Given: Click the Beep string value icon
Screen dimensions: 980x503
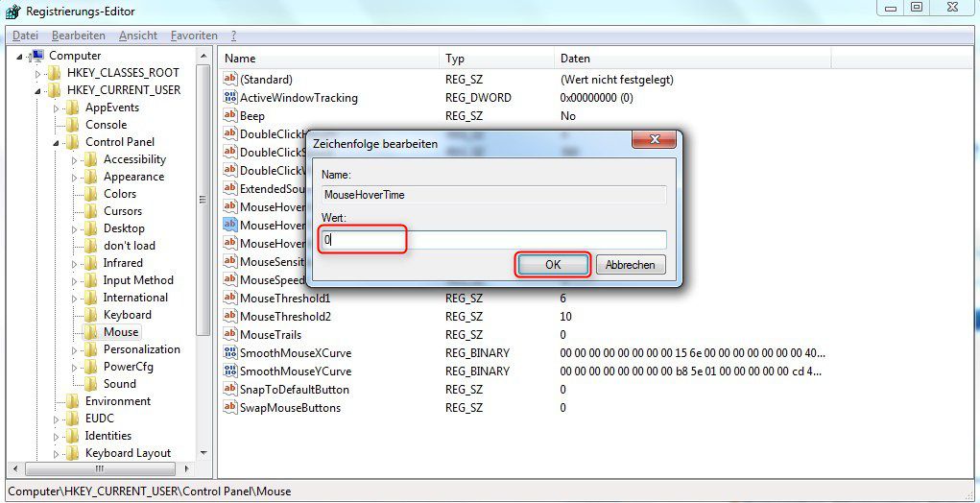Looking at the screenshot, I should coord(230,115).
